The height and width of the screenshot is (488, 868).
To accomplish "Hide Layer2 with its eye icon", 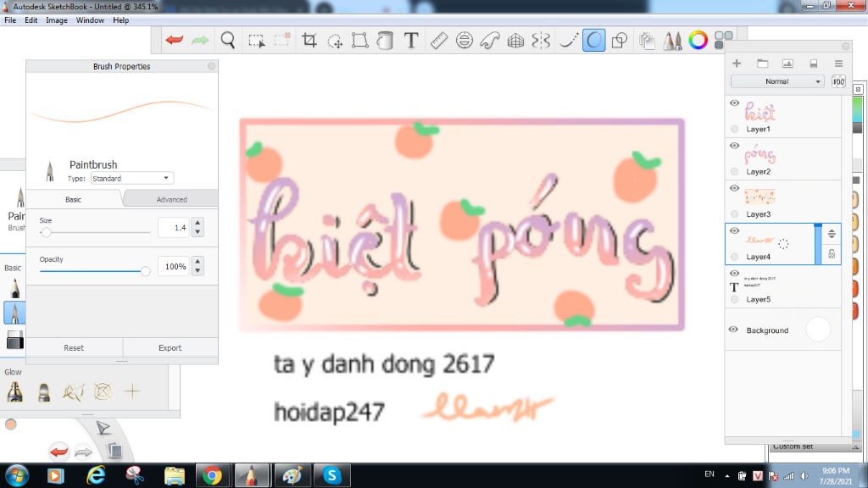I will (734, 146).
